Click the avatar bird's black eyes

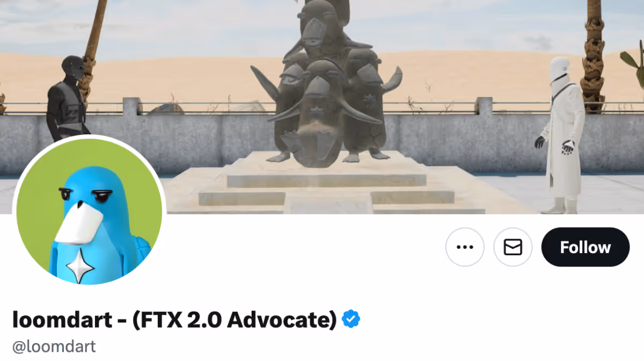(80, 196)
